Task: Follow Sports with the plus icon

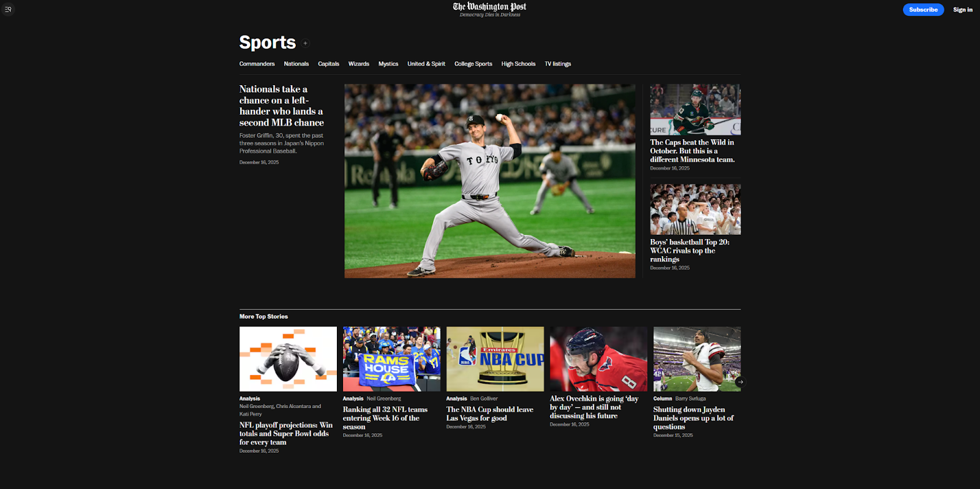Action: click(305, 44)
